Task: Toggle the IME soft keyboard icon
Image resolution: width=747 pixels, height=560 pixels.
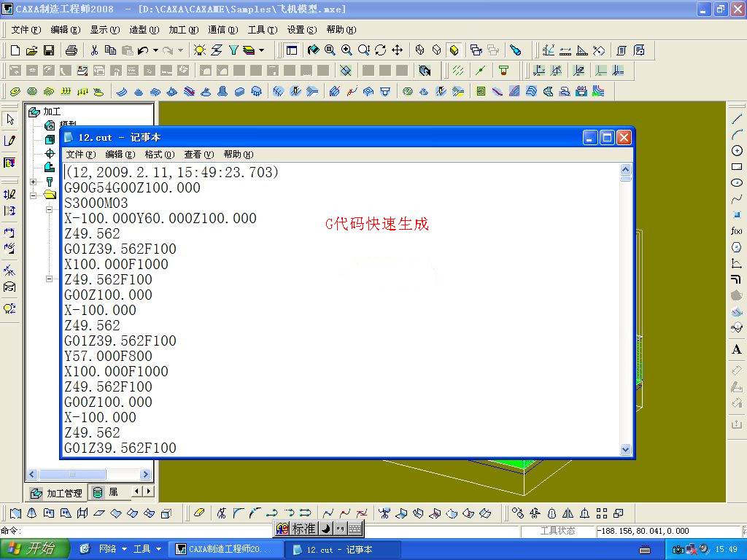Action: (x=355, y=529)
